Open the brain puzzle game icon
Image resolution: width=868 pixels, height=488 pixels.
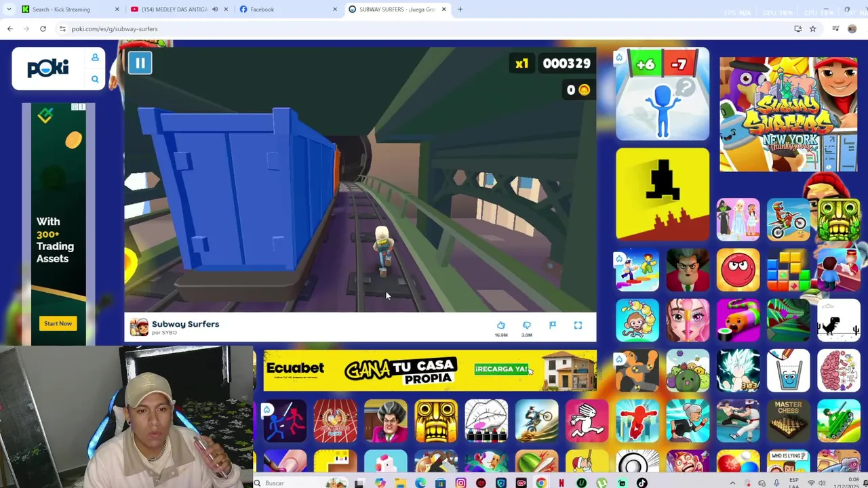coord(839,371)
